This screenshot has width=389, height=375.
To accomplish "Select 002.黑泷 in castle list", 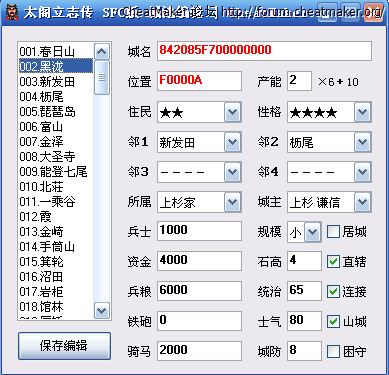I will 56,66.
